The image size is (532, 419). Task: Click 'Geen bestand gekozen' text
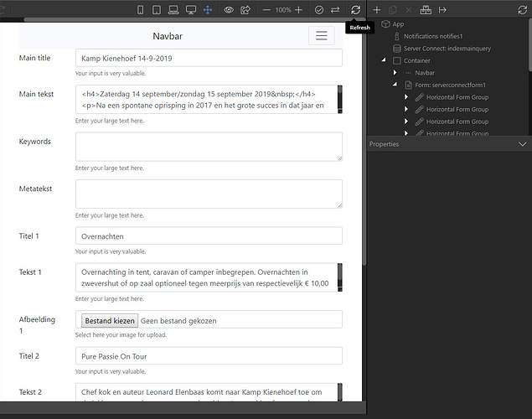click(x=178, y=321)
